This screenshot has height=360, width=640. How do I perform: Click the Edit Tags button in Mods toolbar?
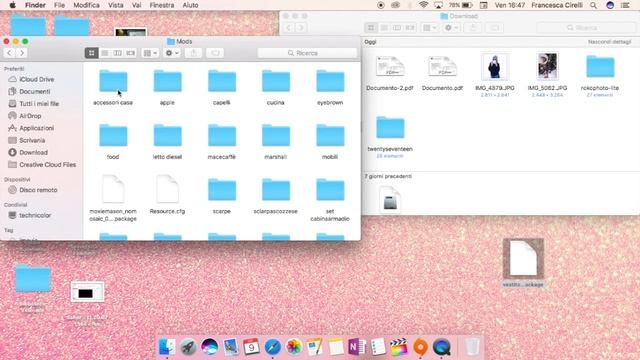pyautogui.click(x=215, y=53)
